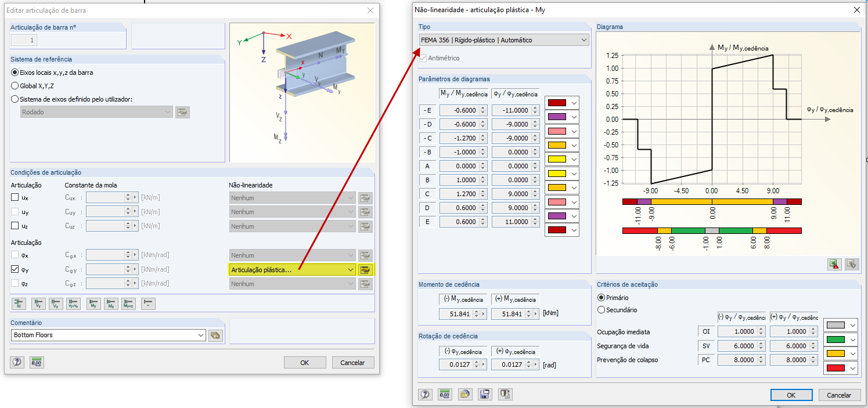Screen dimensions: 868x408
Task: Open the Bottom Floors comment dropdown
Action: (x=109, y=335)
